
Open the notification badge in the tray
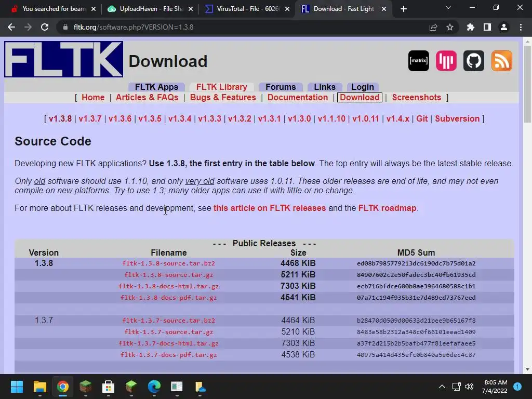click(517, 387)
